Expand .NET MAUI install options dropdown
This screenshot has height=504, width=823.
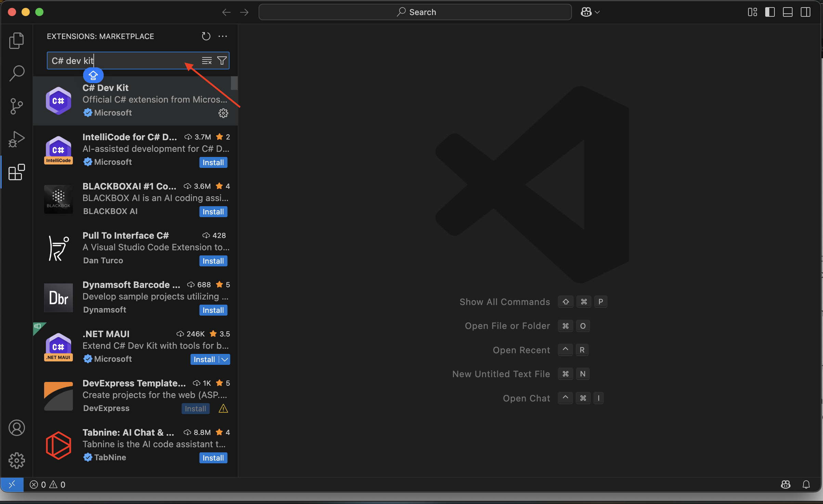225,359
